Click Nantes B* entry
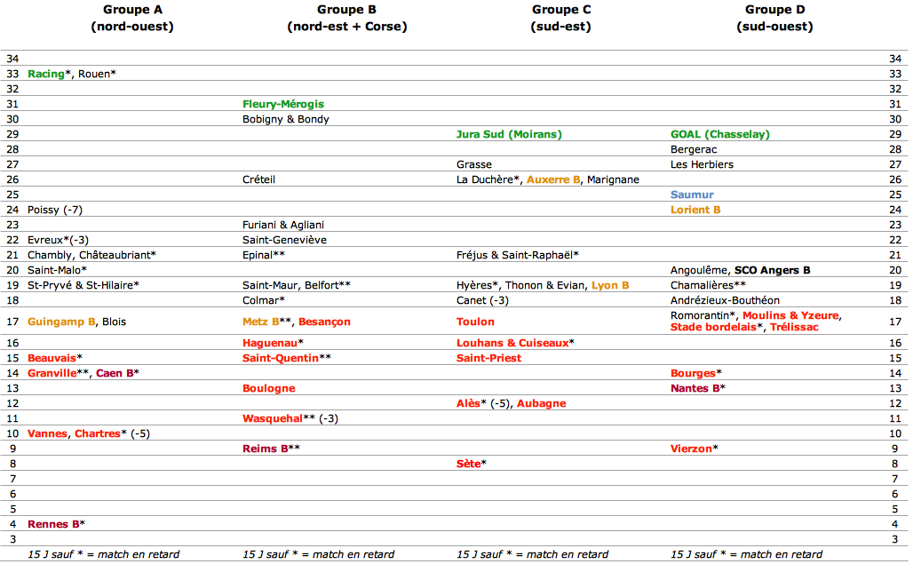 click(x=697, y=388)
